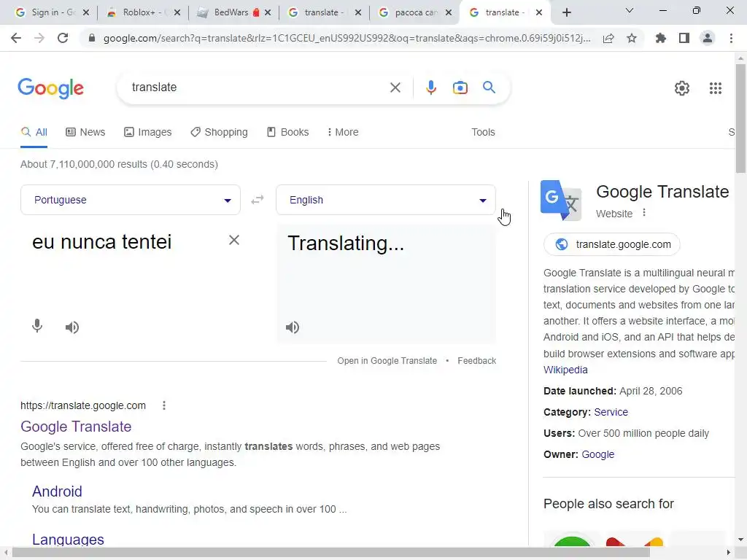Open the Wikipedia source link
The height and width of the screenshot is (560, 747).
[565, 370]
